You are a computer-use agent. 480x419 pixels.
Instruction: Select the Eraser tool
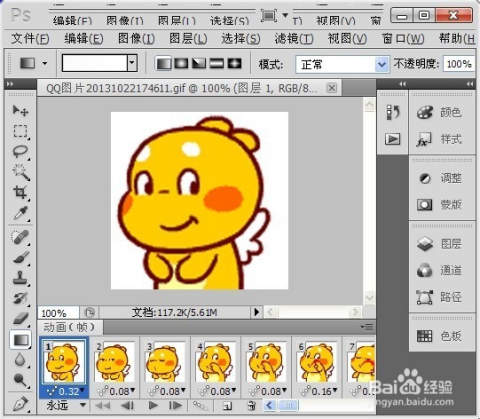20,319
